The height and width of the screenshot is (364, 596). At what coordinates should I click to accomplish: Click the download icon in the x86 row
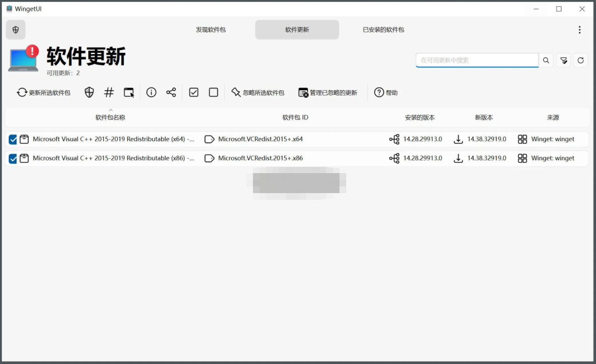coord(458,158)
